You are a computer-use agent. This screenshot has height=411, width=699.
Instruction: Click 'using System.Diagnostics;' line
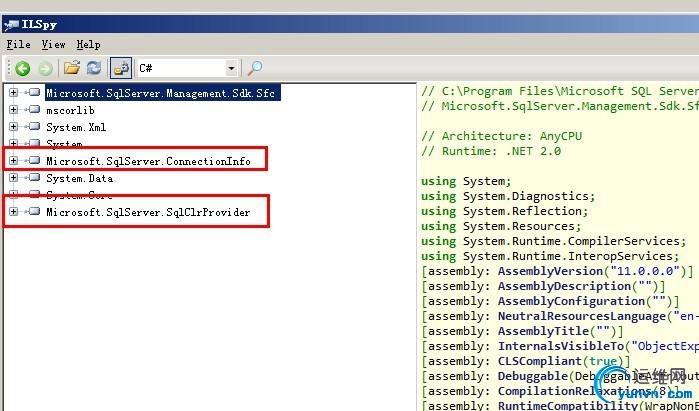pos(508,196)
